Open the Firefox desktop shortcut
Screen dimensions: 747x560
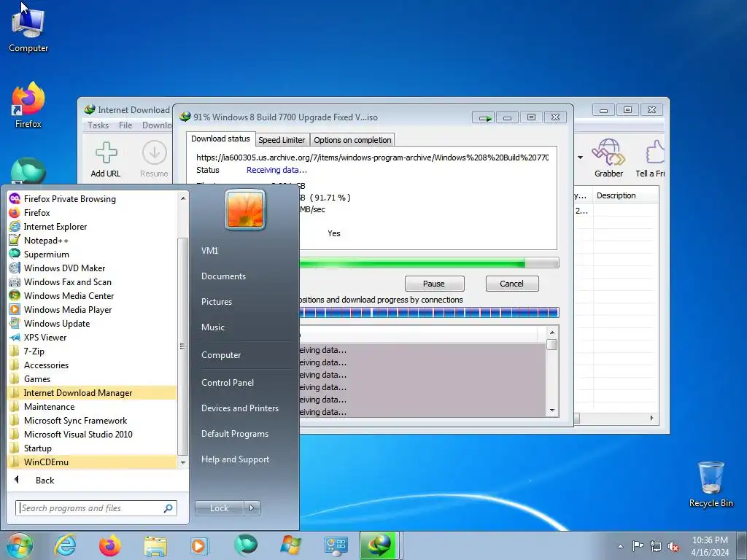tap(28, 106)
